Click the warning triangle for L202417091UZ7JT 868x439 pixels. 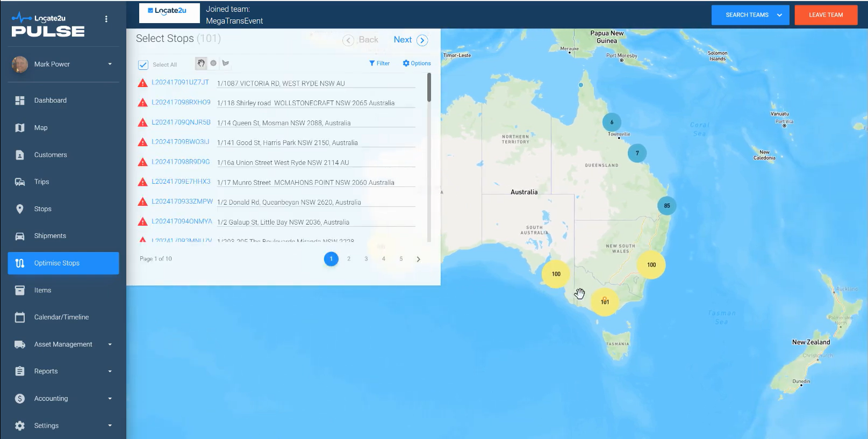click(142, 83)
